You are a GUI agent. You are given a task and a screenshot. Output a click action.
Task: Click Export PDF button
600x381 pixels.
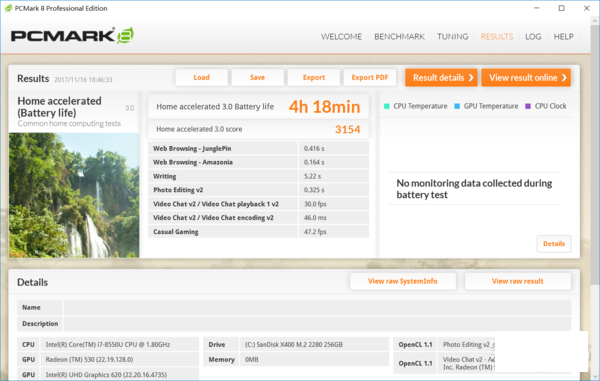pos(370,77)
